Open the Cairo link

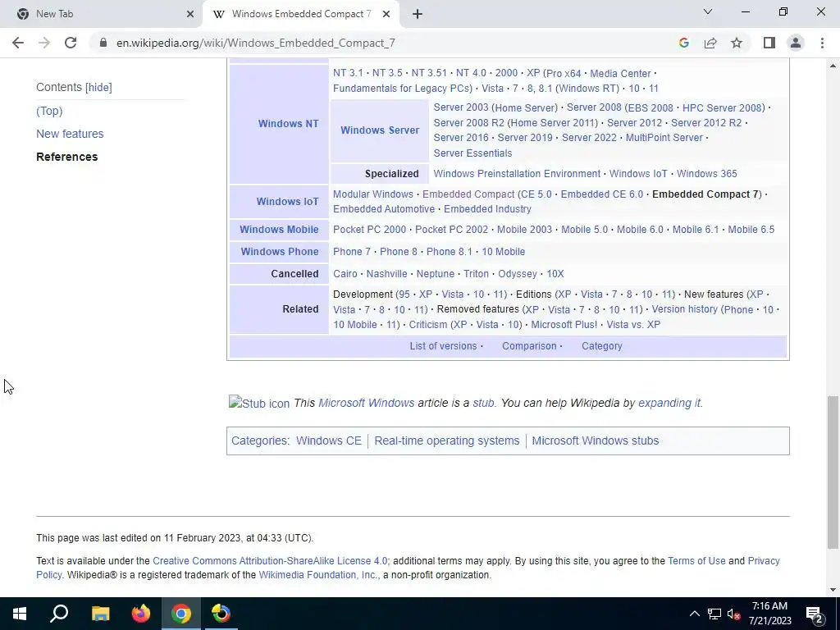(345, 274)
